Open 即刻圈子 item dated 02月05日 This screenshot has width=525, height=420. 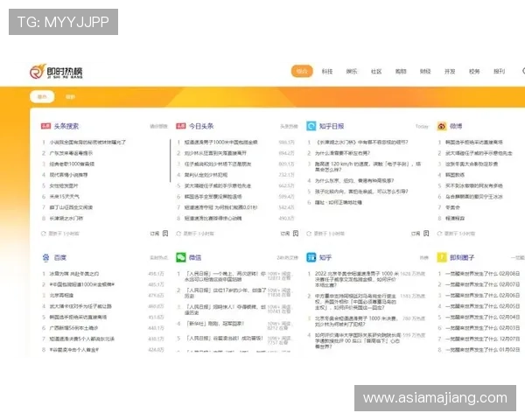click(482, 306)
